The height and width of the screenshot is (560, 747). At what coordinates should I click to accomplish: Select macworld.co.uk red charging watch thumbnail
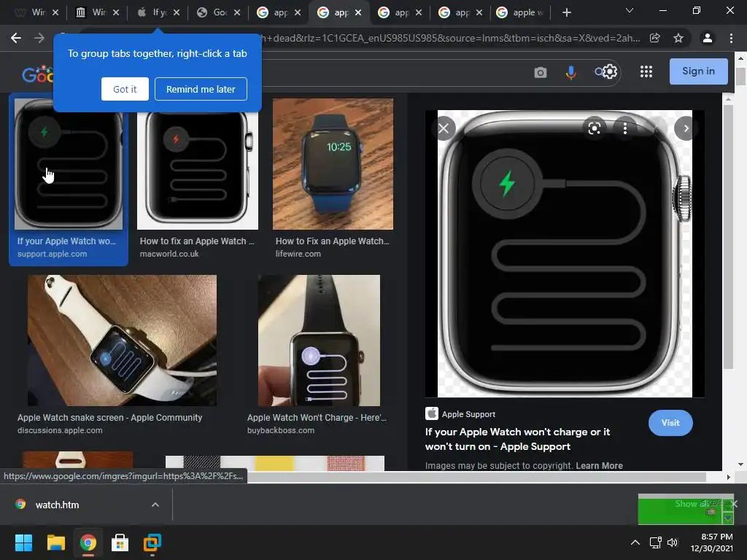pos(197,164)
